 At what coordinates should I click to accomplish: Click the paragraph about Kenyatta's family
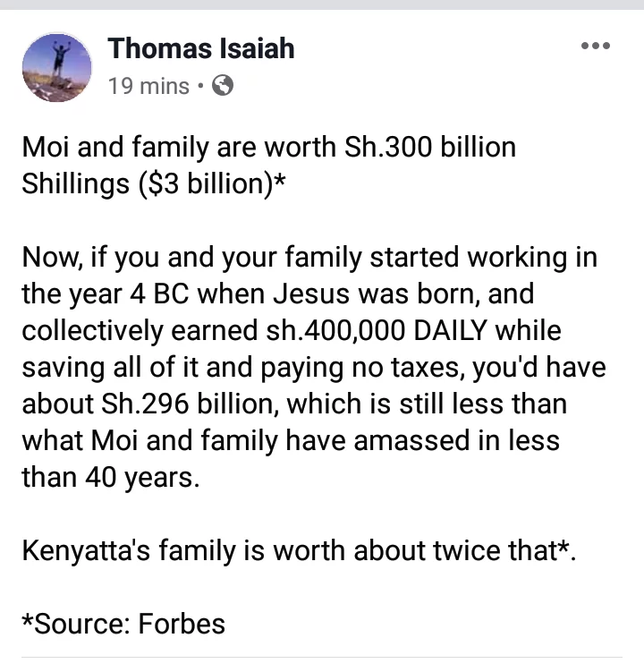[x=299, y=550]
